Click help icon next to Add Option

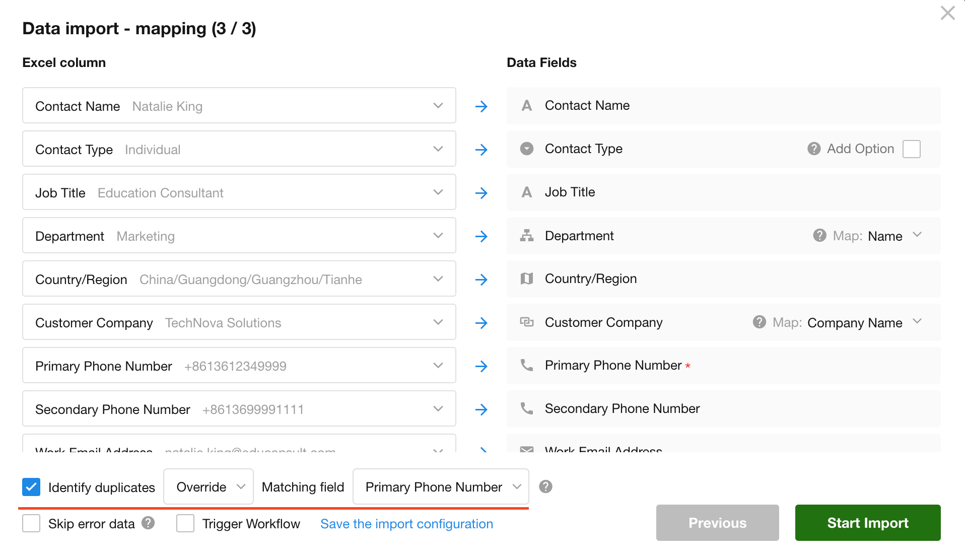814,149
